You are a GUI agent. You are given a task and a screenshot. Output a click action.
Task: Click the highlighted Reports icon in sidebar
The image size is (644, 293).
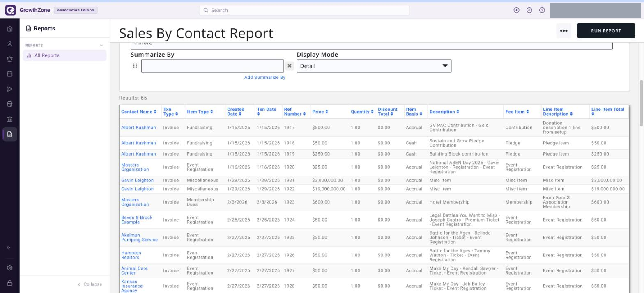(10, 134)
